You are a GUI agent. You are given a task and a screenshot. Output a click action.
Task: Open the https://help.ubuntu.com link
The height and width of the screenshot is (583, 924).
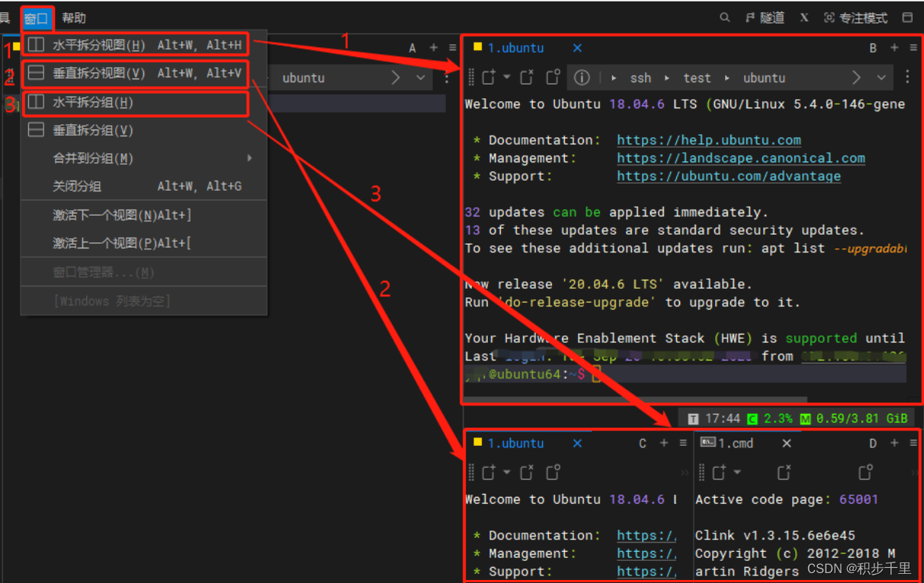point(709,140)
